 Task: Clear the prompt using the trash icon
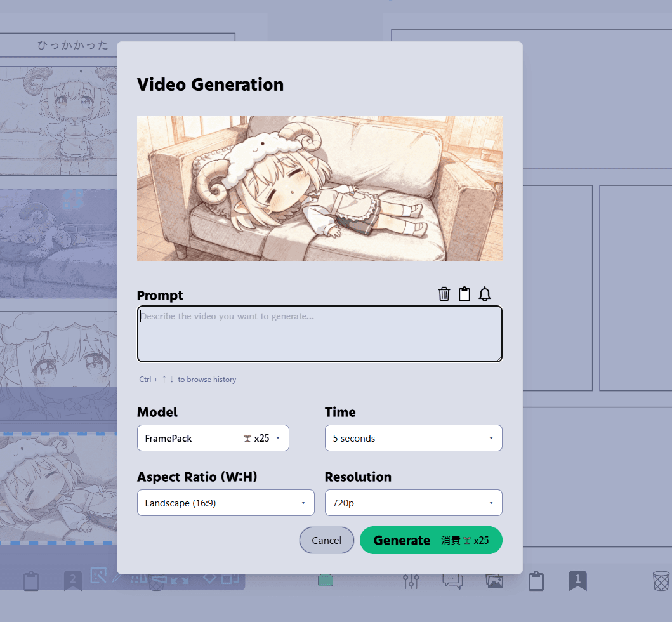tap(444, 294)
